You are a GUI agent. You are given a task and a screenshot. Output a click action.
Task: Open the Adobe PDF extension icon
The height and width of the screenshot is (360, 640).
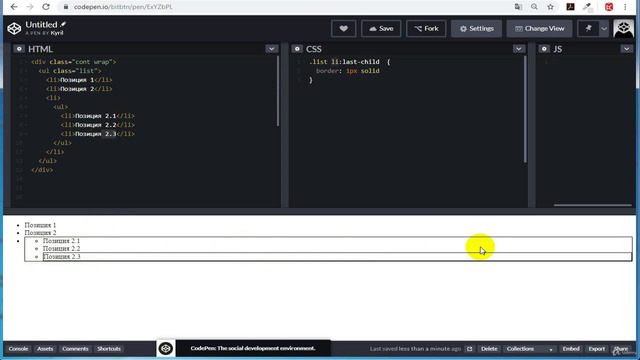coord(571,7)
